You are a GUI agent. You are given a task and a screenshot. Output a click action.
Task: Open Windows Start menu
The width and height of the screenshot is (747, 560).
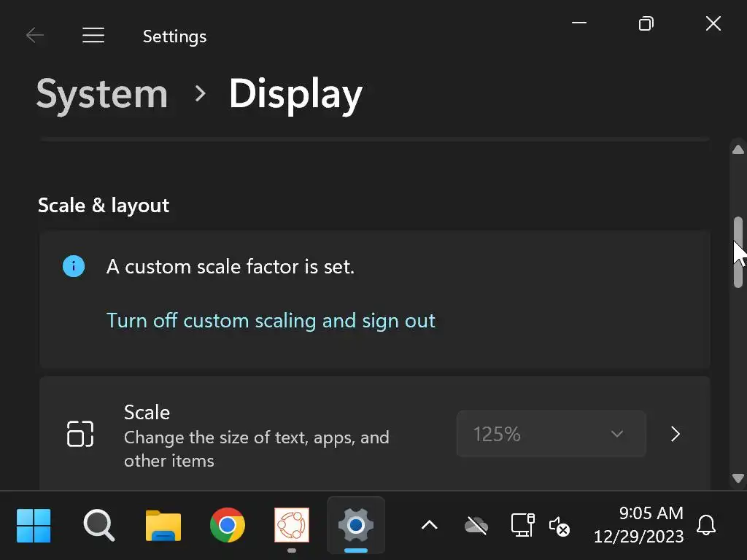point(34,524)
